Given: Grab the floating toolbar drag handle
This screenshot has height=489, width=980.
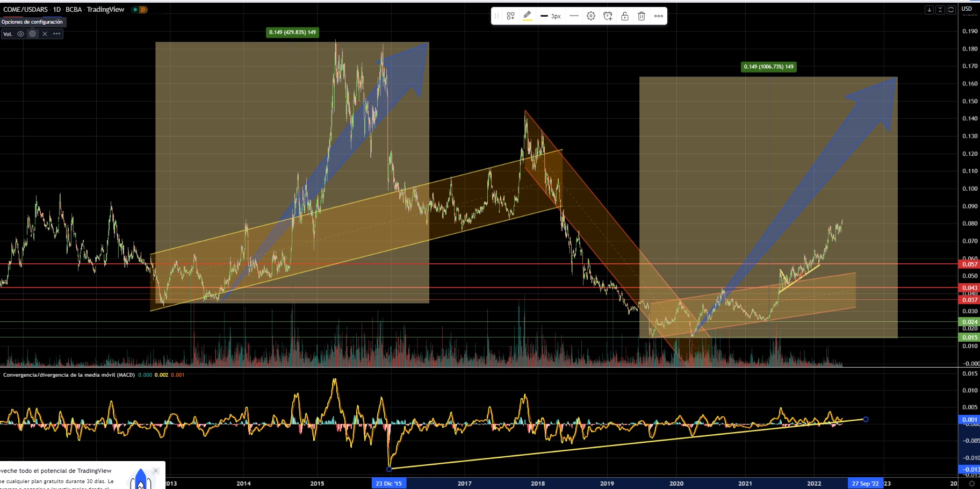Looking at the screenshot, I should 496,16.
